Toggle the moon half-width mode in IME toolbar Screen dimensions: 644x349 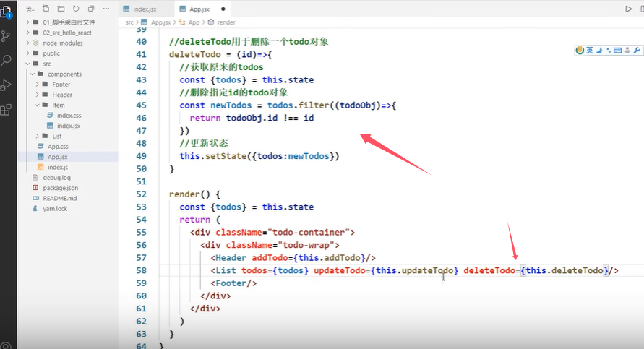599,50
